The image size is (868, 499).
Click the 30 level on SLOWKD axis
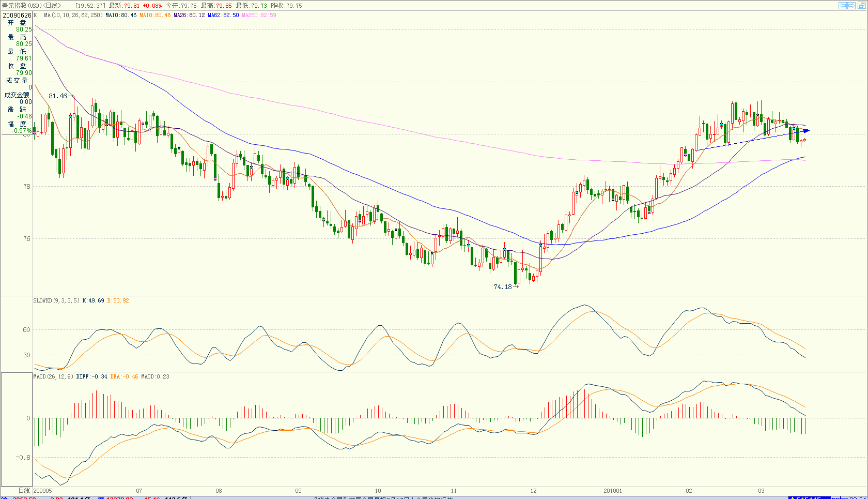coord(27,355)
